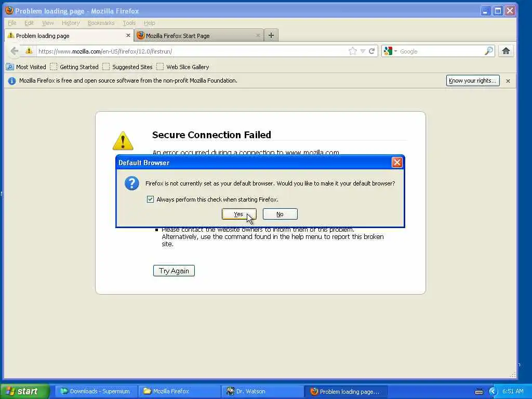
Task: Switch to Dr. Watson taskbar window
Action: coord(262,391)
